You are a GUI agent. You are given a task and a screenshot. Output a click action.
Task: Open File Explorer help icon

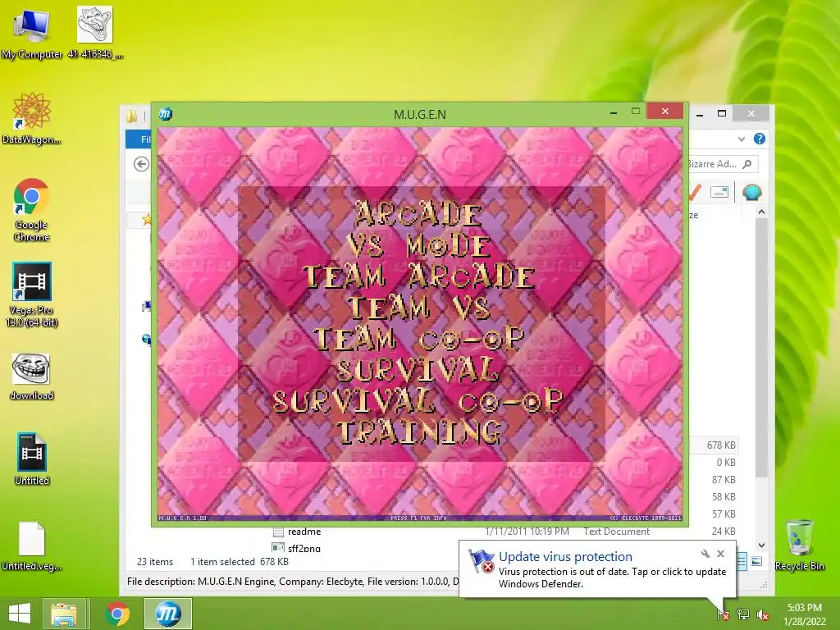click(759, 139)
